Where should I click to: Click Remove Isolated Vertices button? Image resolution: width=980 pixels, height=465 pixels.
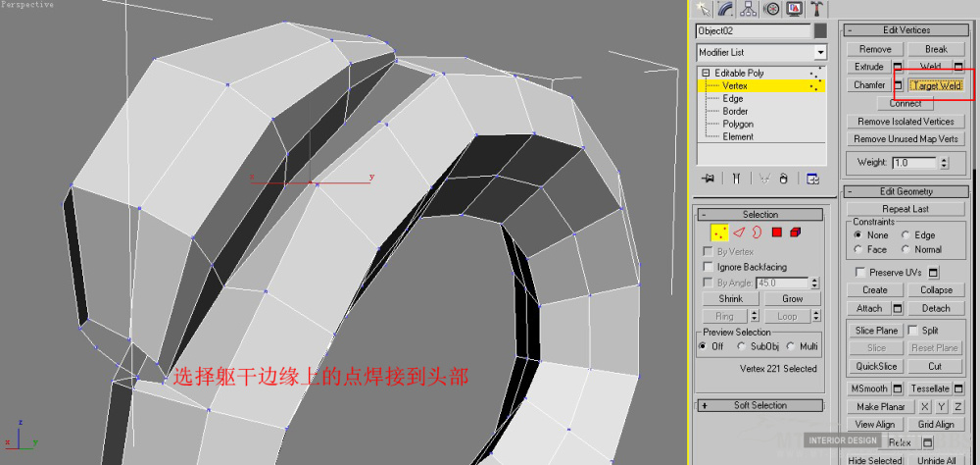pyautogui.click(x=906, y=122)
